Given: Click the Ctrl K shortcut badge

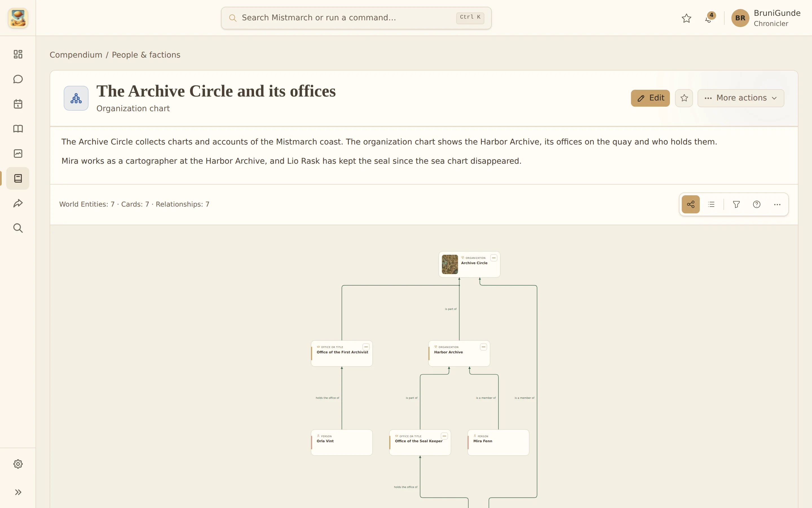Looking at the screenshot, I should [x=470, y=17].
